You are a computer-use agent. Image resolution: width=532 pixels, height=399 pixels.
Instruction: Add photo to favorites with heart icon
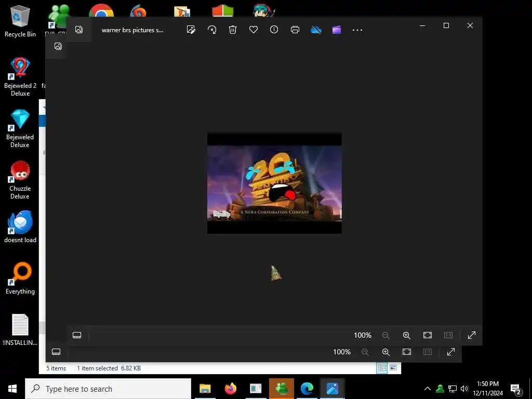coord(254,30)
